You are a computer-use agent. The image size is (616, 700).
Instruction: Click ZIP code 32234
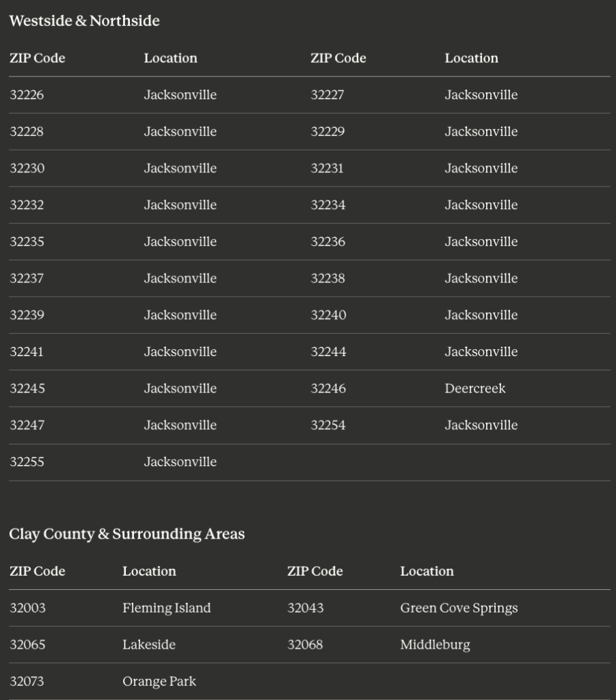click(x=328, y=205)
